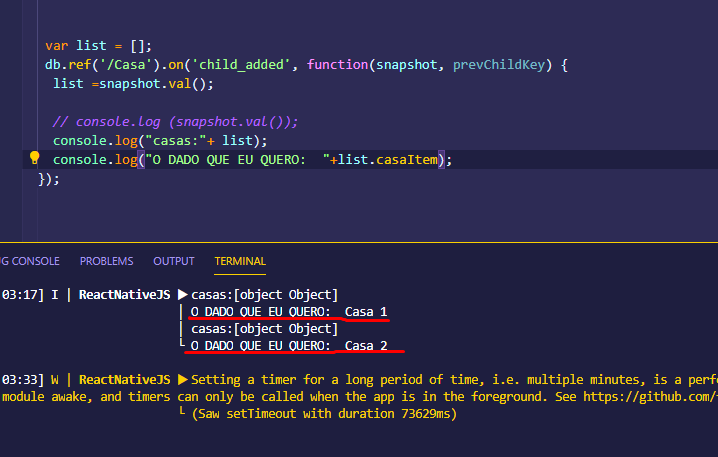
Task: Click the closing '});' line in editor
Action: point(49,179)
